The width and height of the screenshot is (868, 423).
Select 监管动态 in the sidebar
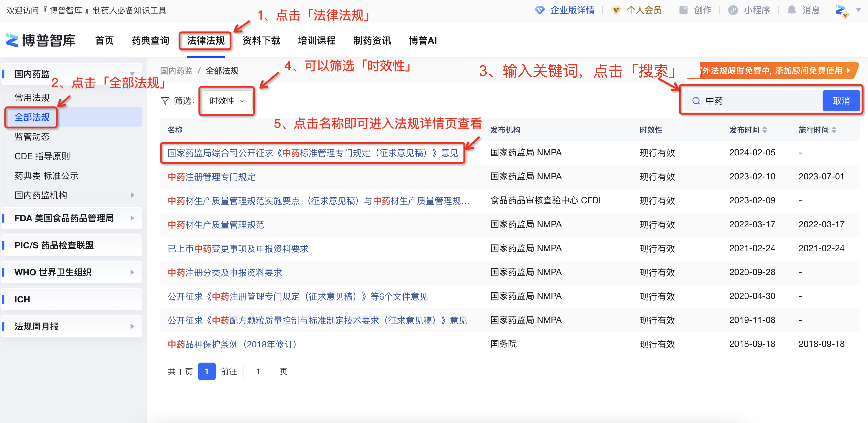(32, 136)
